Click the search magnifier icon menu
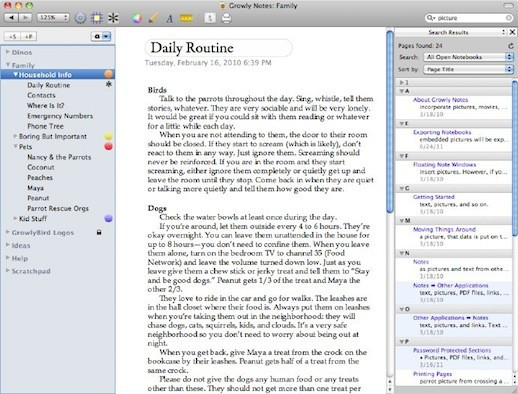Viewport: 518px width, 394px height. (x=430, y=18)
